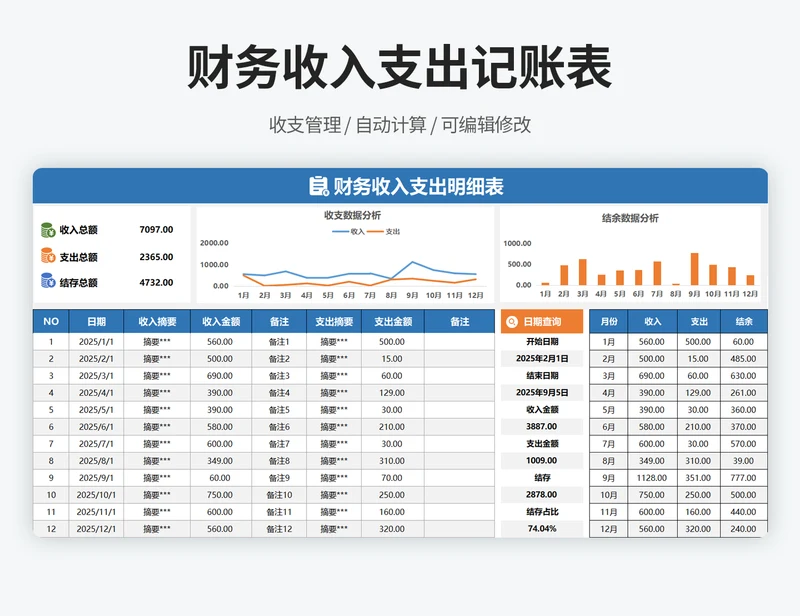Click the 3月 bar in 结余数据分析 chart
The height and width of the screenshot is (616, 800).
click(583, 272)
